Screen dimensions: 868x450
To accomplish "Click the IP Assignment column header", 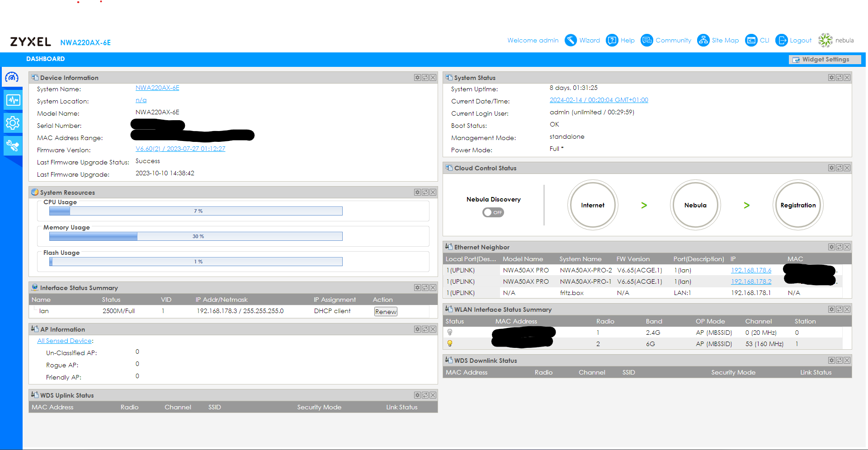I will [x=335, y=300].
